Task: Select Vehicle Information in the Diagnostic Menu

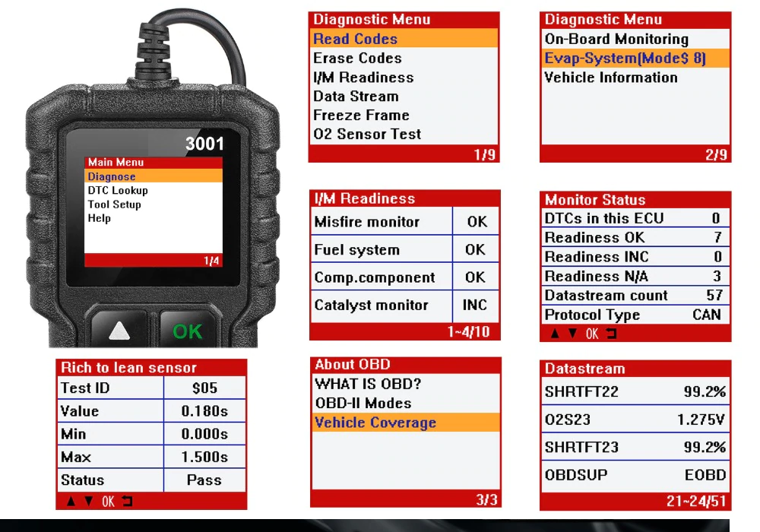Action: click(x=608, y=78)
